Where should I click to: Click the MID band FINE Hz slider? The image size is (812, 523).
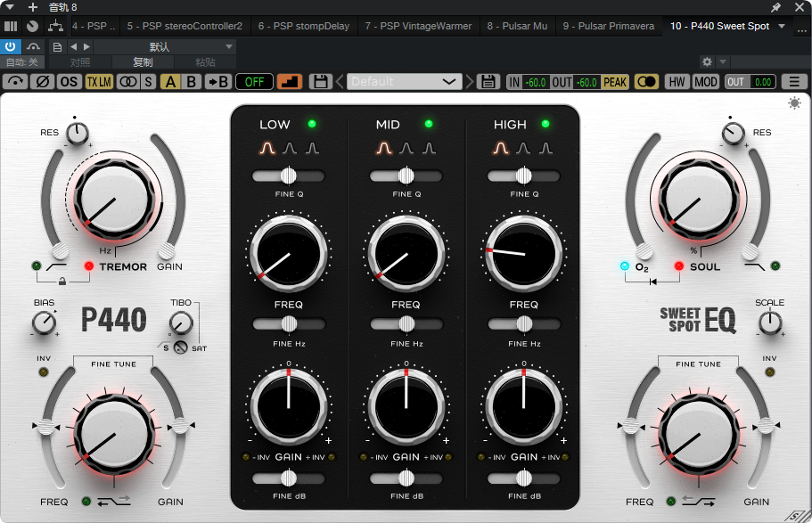click(x=406, y=324)
